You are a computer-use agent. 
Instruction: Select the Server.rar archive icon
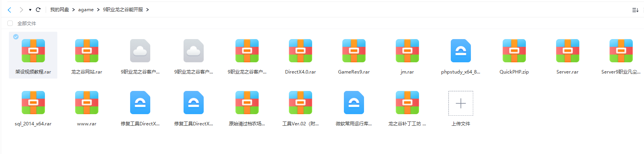pos(568,51)
